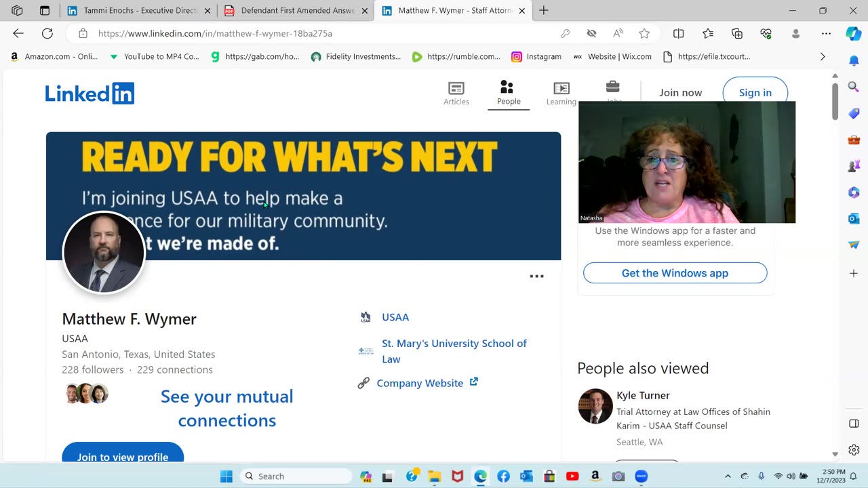Refresh the LinkedIn page
The width and height of the screenshot is (868, 488).
point(47,33)
